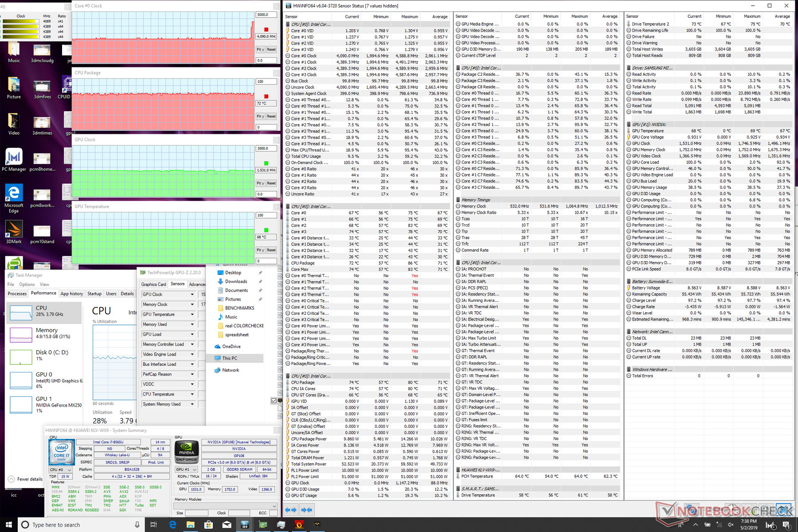Click Fit y on the Core #0 Clock graph
The image size is (798, 532).
click(x=261, y=50)
